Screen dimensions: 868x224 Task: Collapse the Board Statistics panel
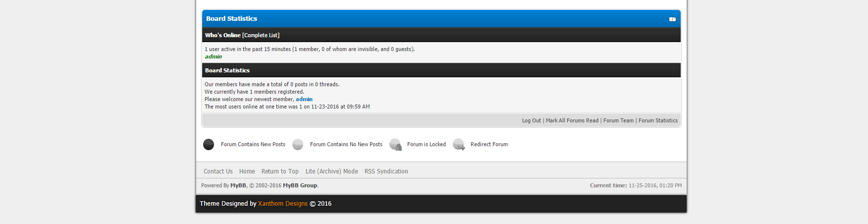(x=672, y=19)
